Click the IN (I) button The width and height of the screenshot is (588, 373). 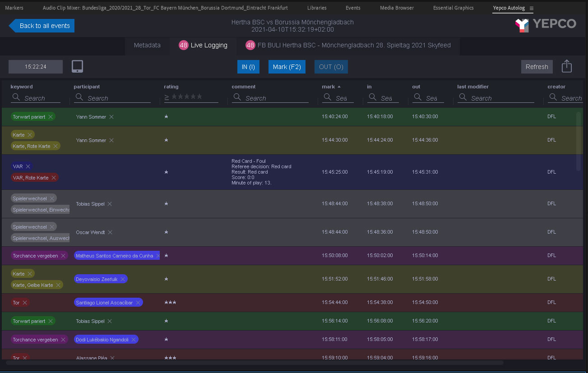[x=248, y=67]
